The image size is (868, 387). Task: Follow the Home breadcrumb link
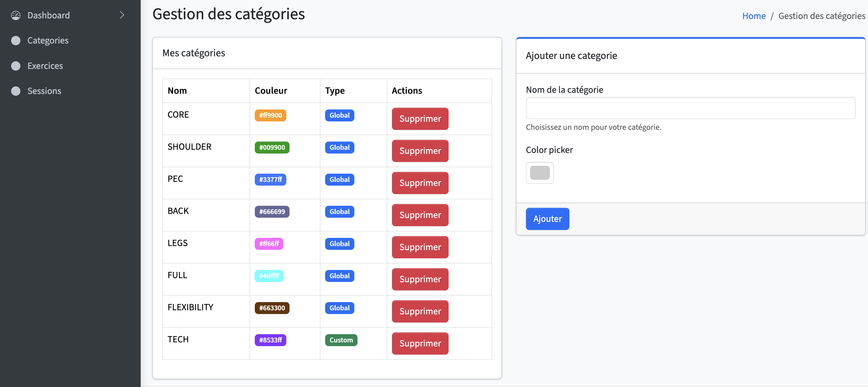[x=754, y=16]
